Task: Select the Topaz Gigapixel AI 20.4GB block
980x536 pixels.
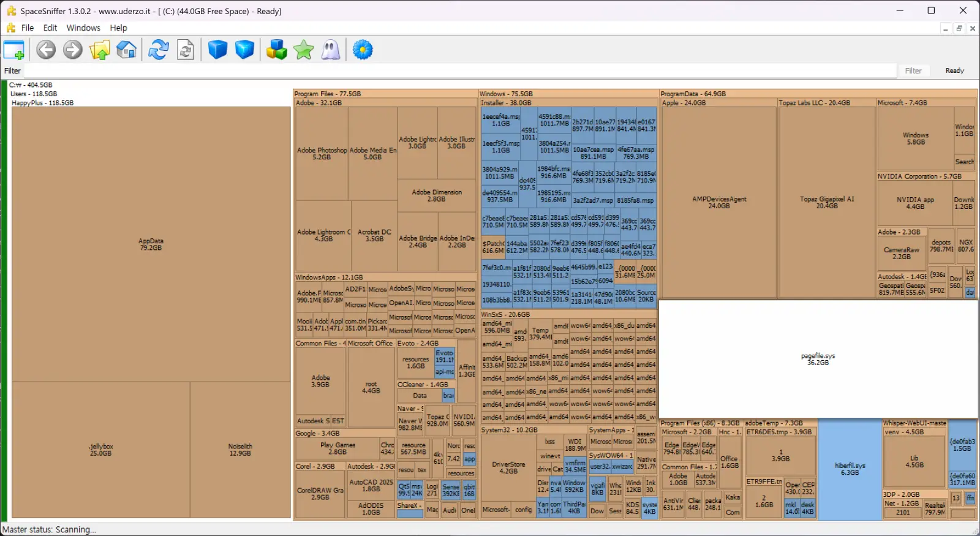Action: pyautogui.click(x=827, y=203)
